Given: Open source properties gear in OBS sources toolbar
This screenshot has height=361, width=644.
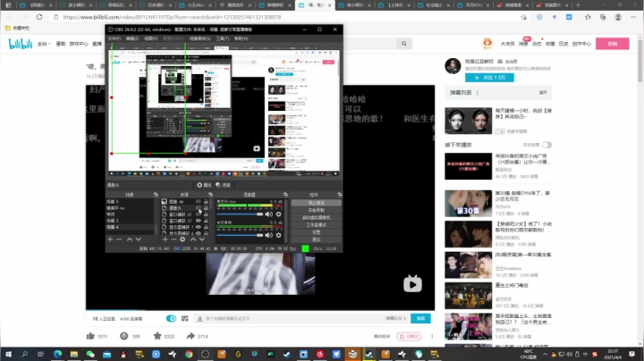Looking at the screenshot, I should (182, 239).
